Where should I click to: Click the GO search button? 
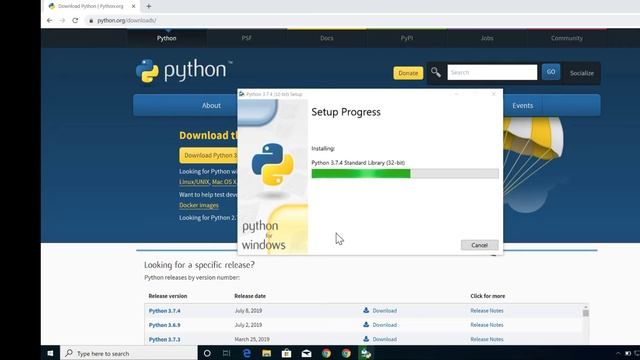click(551, 72)
